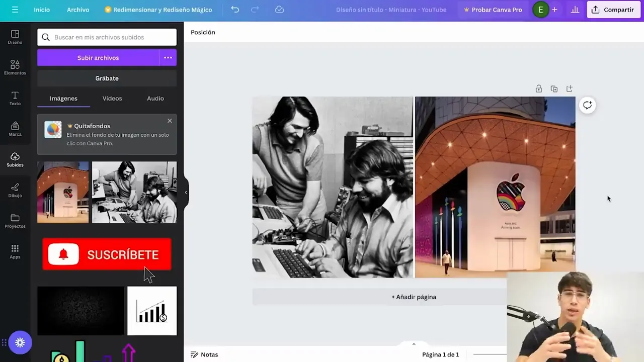This screenshot has height=362, width=644.
Task: Click Probar Canva Pro button
Action: 493,10
